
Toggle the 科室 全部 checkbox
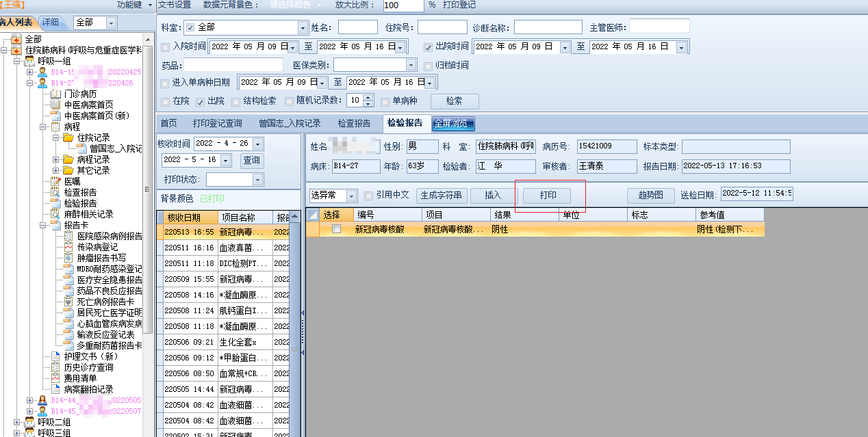(x=190, y=28)
